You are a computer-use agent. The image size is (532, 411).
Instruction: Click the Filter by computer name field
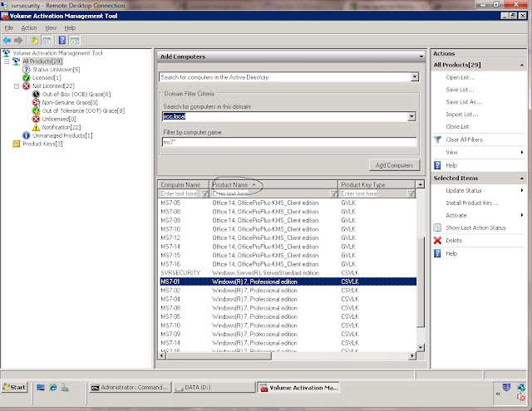pyautogui.click(x=289, y=142)
